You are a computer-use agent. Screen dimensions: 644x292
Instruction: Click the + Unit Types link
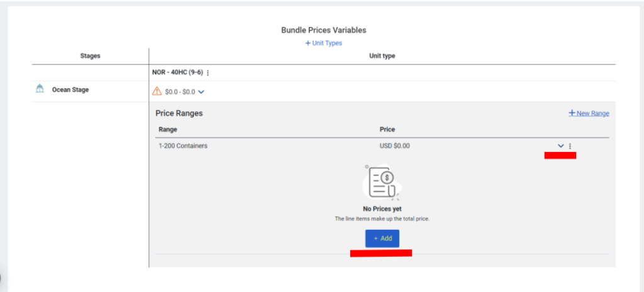pos(324,43)
